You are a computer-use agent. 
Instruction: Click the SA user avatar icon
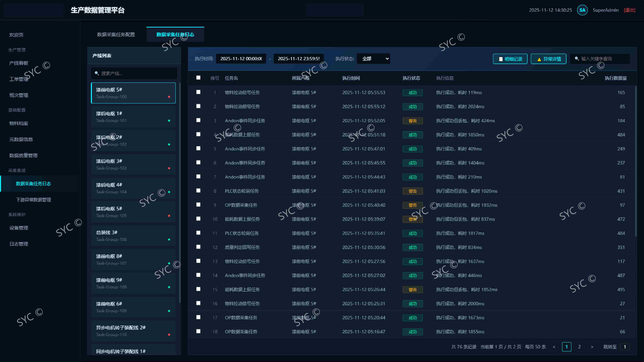[582, 10]
